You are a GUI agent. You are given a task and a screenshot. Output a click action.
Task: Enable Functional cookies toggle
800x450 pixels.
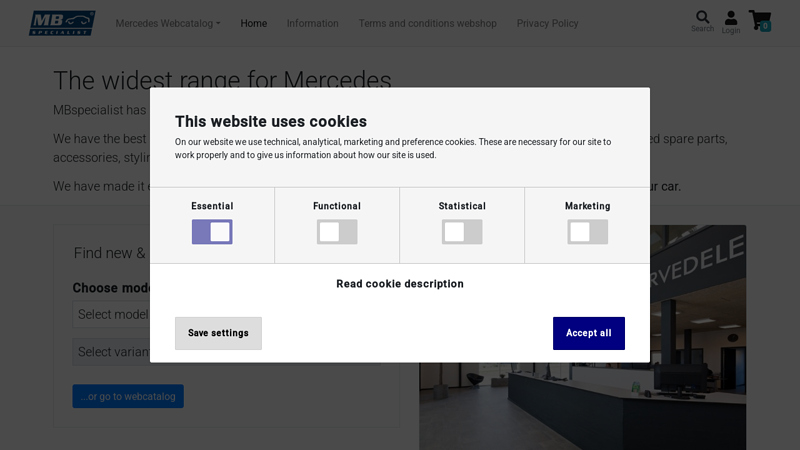pos(337,232)
